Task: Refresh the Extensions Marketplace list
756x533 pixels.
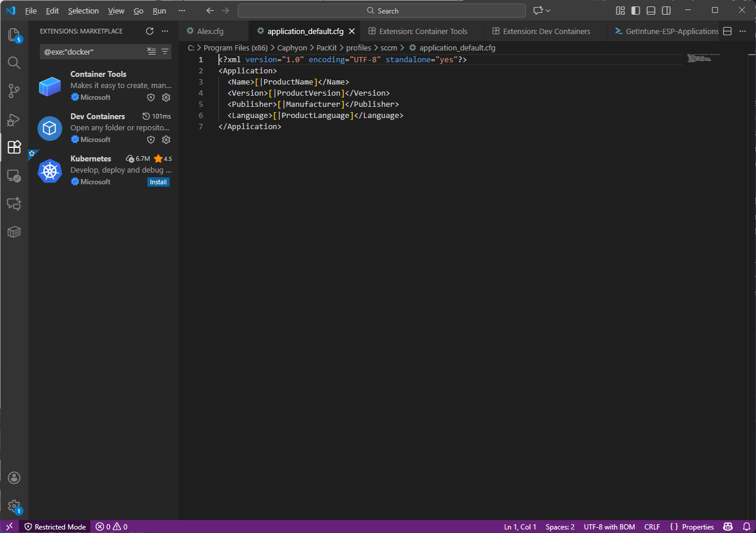Action: pyautogui.click(x=150, y=31)
